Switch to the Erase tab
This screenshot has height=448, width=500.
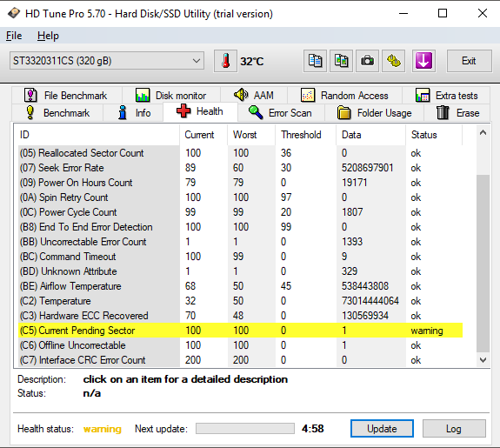coord(457,112)
